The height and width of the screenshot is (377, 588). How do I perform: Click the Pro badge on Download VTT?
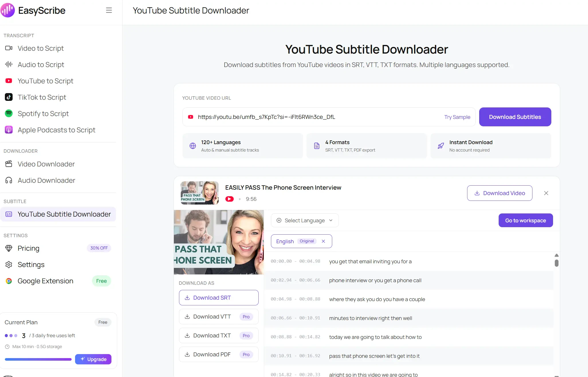246,317
